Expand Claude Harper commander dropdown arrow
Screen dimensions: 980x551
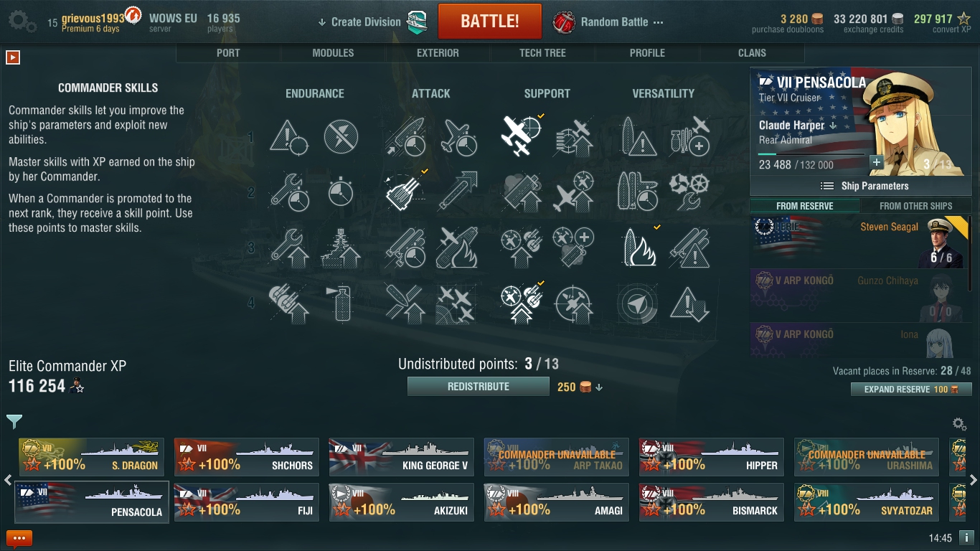tap(833, 126)
